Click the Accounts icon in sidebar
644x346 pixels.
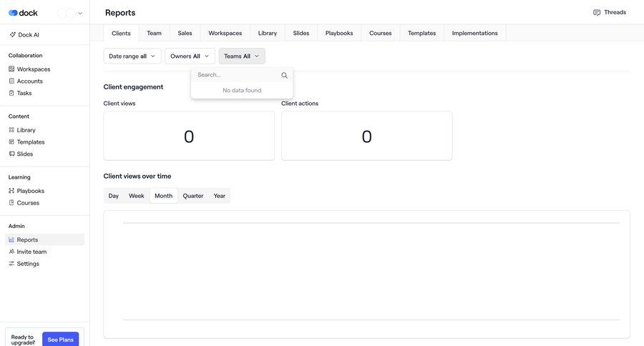(x=11, y=81)
